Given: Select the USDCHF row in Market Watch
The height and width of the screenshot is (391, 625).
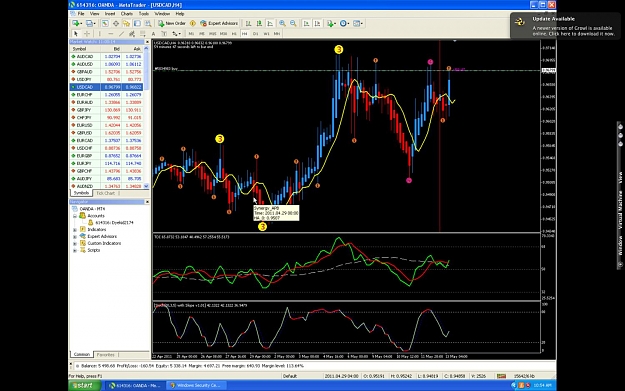Looking at the screenshot, I should [106, 148].
